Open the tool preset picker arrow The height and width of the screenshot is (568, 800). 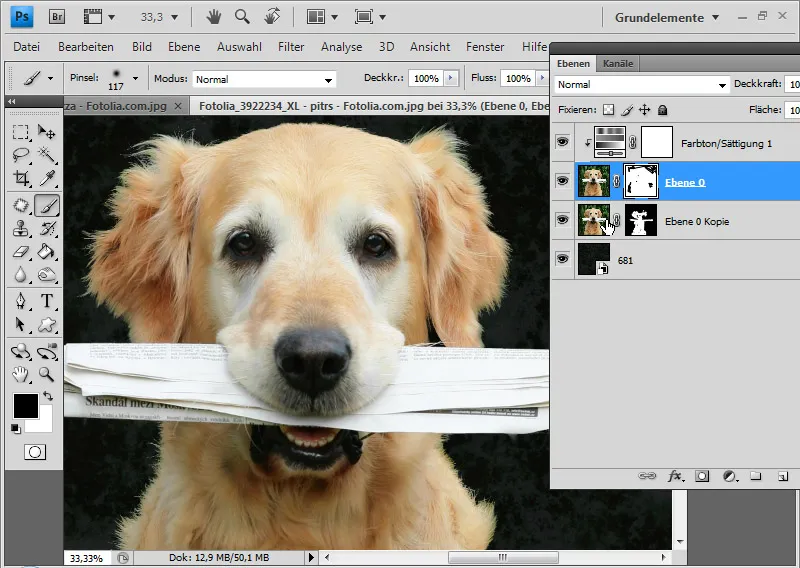click(x=50, y=79)
